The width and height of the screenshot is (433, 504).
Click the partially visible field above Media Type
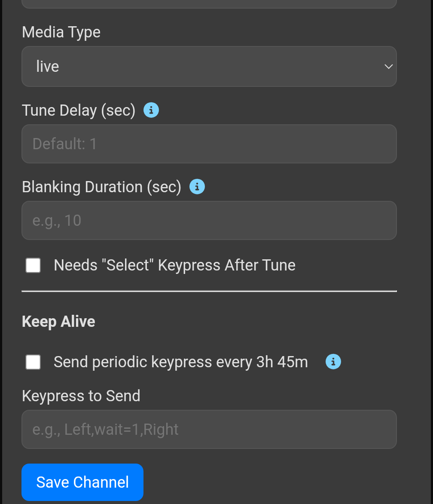click(x=209, y=4)
